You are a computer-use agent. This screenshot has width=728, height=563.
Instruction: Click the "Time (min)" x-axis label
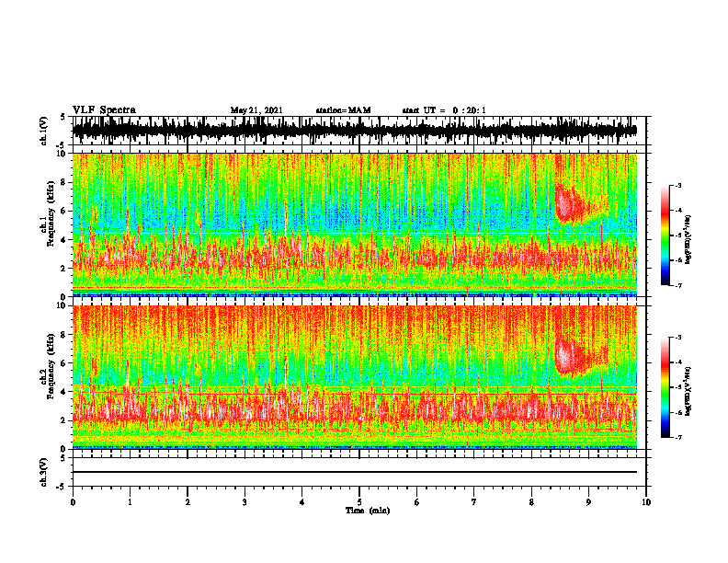point(368,511)
